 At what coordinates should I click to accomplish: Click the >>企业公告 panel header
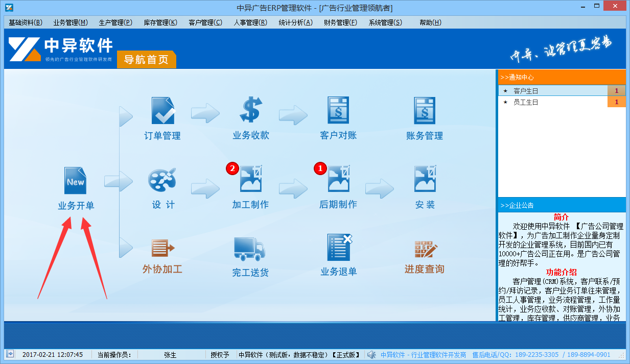pyautogui.click(x=562, y=205)
